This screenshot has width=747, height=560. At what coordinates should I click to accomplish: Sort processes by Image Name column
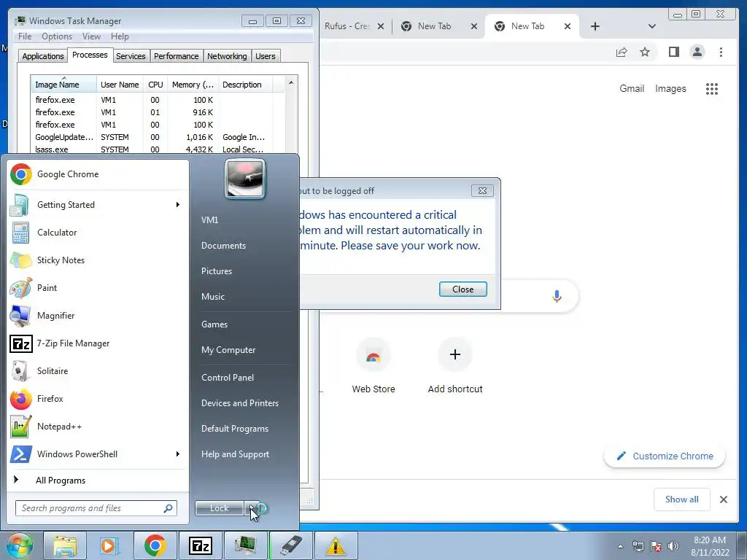pos(64,85)
